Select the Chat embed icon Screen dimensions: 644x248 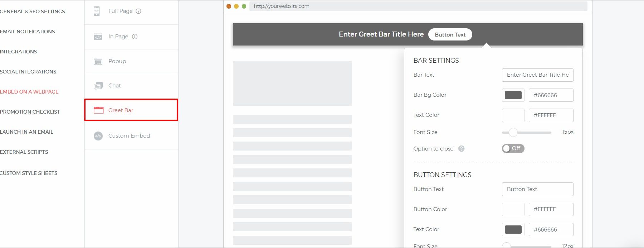tap(98, 86)
